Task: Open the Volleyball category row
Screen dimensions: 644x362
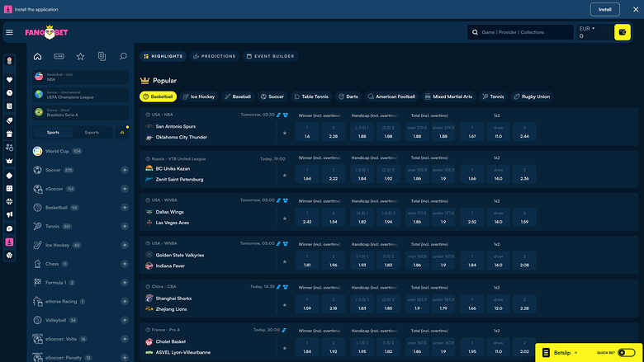Action: tap(81, 320)
